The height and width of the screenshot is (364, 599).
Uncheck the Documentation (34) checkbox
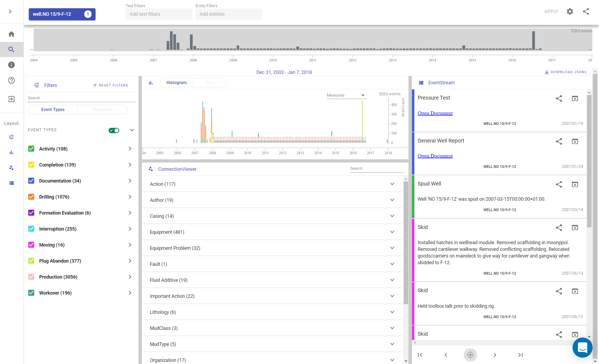(31, 181)
